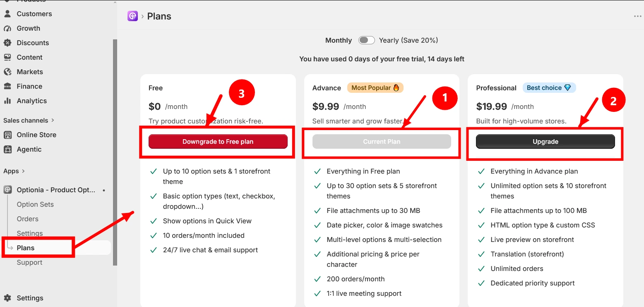Open Option Sets in Optionia submenu
The image size is (644, 307).
[x=35, y=204]
